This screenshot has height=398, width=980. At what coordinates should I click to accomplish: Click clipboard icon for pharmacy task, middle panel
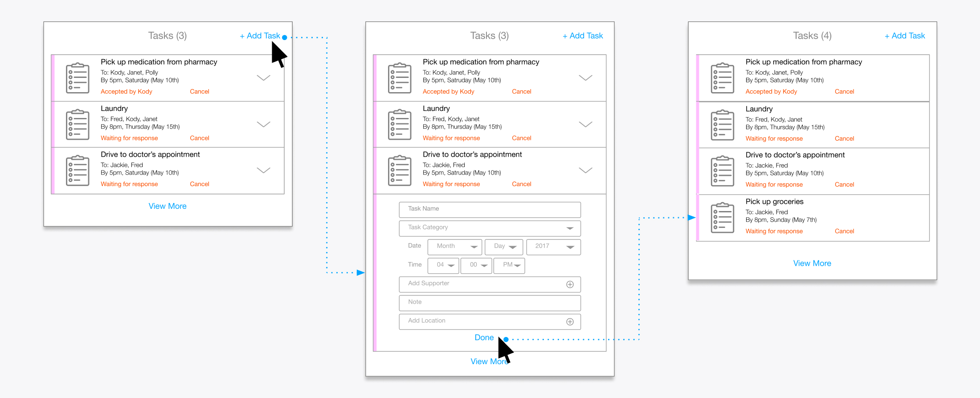point(400,78)
